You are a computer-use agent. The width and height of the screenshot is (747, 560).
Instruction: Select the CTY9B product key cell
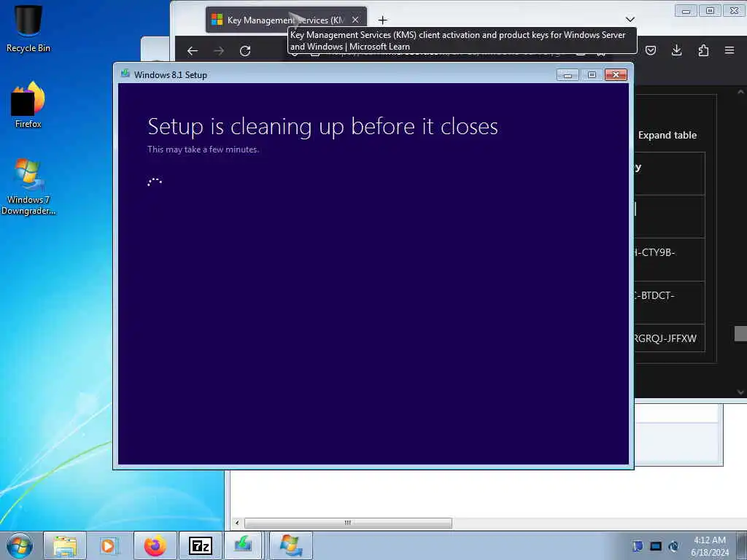pos(670,260)
